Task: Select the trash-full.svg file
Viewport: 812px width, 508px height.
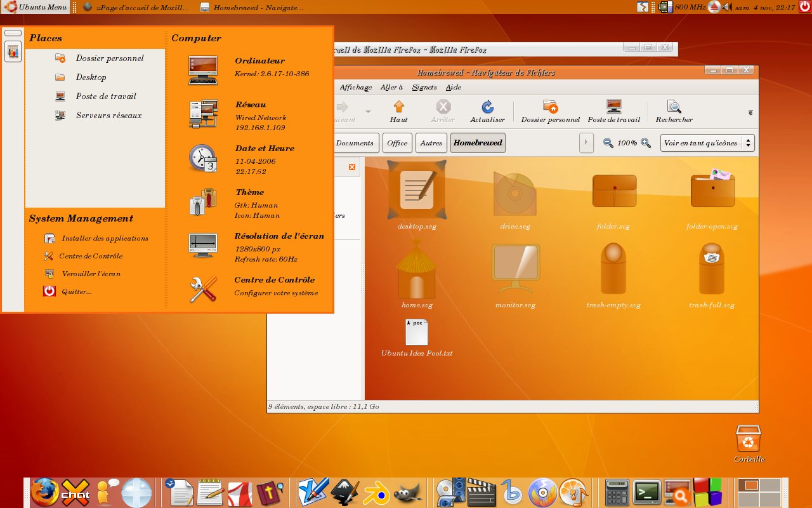Action: click(x=712, y=277)
